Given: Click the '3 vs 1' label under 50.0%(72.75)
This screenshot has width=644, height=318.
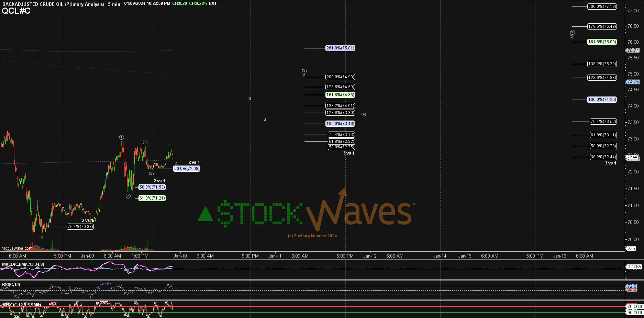Looking at the screenshot, I should click(x=348, y=153).
